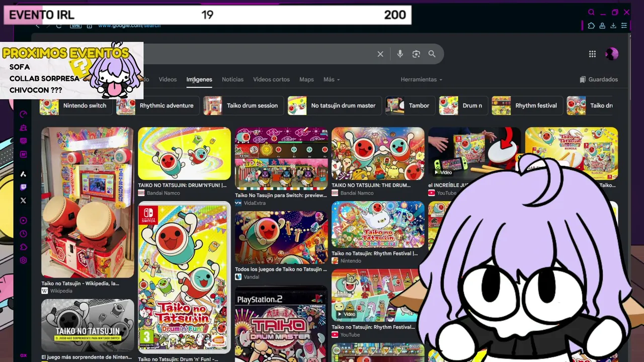644x362 pixels.
Task: Open the browser easy setup sliders
Action: pos(624,26)
